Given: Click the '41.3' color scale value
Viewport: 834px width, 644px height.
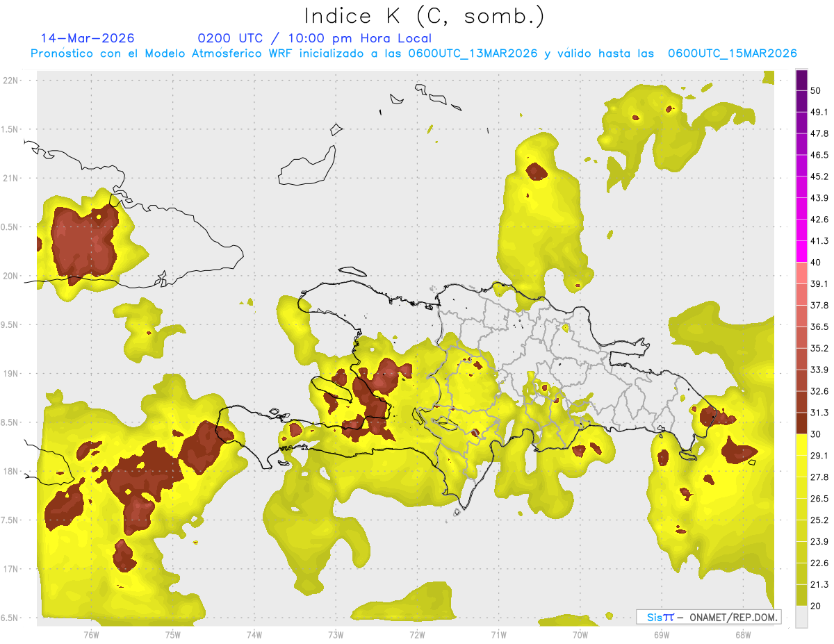Looking at the screenshot, I should point(819,241).
